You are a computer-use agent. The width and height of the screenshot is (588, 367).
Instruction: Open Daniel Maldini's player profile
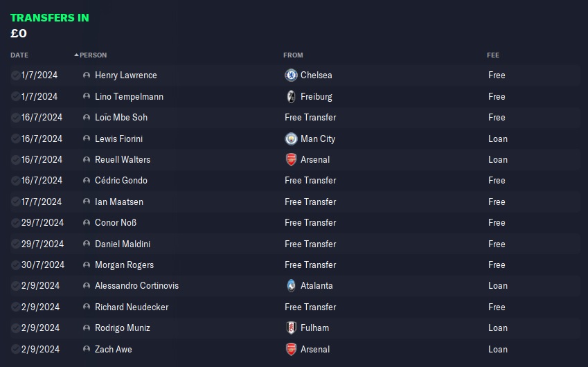(122, 244)
